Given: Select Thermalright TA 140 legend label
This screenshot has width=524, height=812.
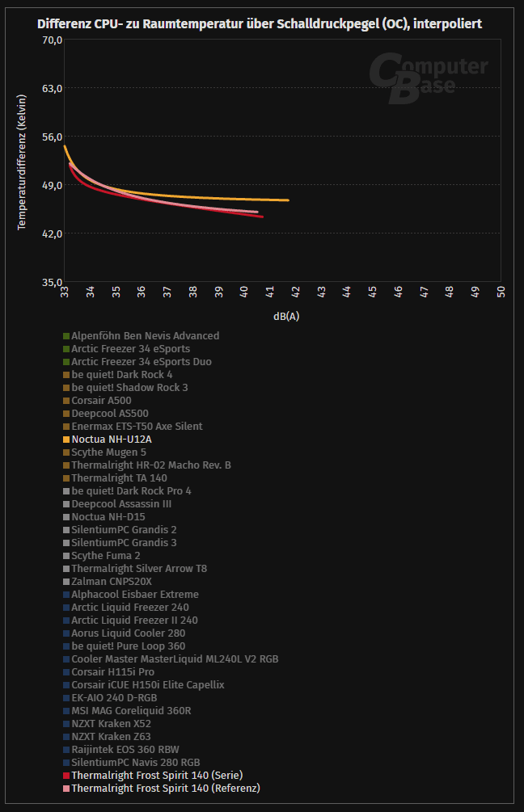Looking at the screenshot, I should (119, 478).
